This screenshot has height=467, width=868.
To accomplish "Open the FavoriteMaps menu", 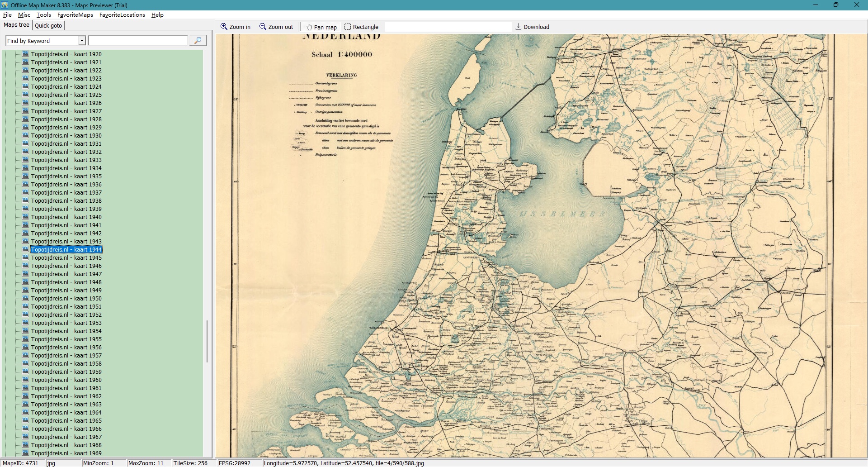I will [x=75, y=15].
